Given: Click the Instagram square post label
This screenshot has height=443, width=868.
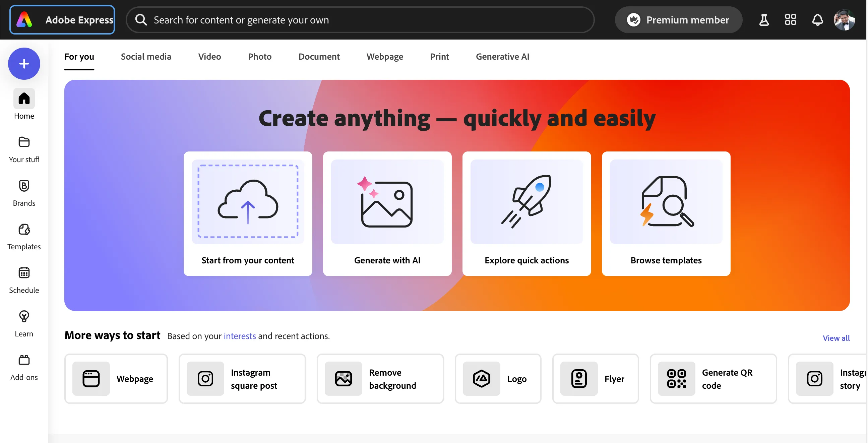Looking at the screenshot, I should (254, 379).
